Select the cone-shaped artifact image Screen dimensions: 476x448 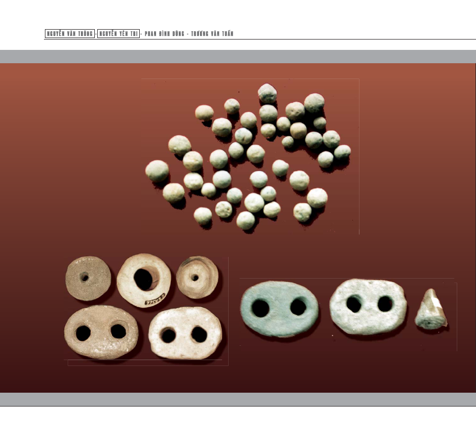pos(431,309)
